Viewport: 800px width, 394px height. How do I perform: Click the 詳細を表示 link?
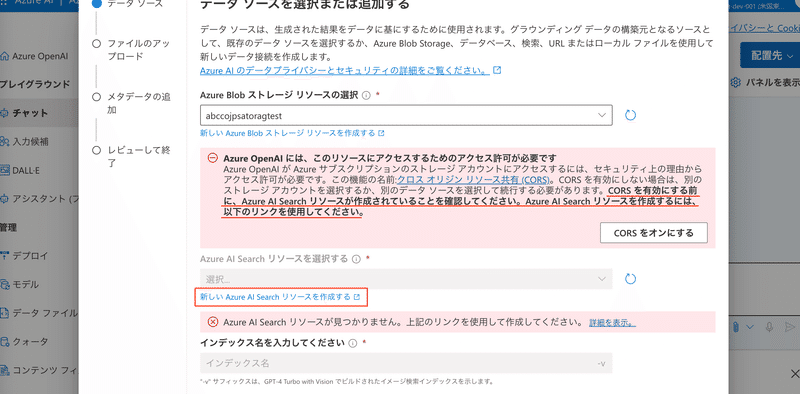612,323
